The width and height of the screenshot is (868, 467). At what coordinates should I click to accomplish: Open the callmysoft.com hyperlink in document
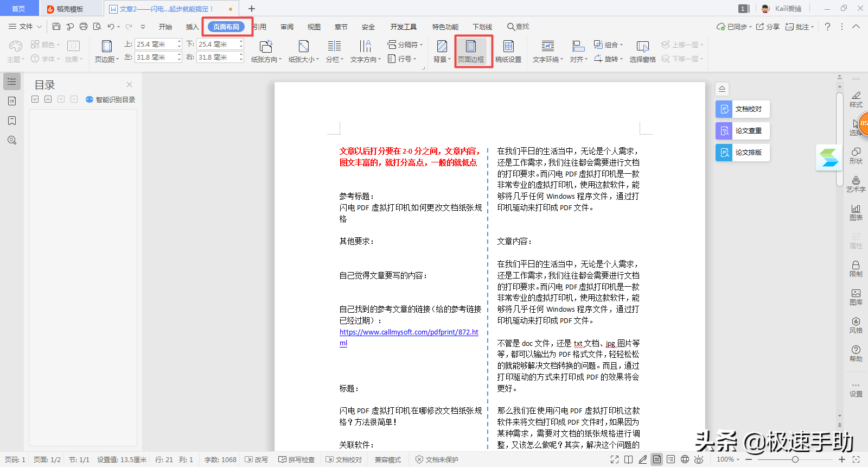coord(409,332)
